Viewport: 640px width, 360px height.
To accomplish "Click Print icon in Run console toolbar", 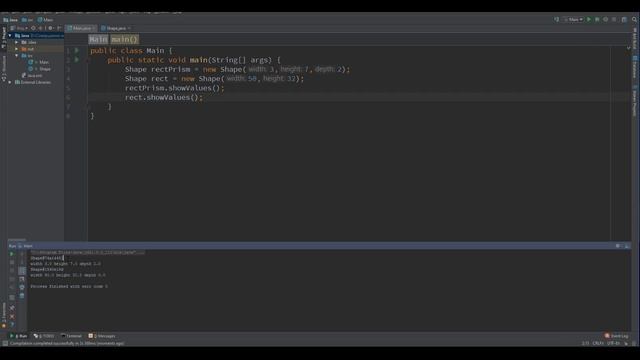I will [x=22, y=287].
